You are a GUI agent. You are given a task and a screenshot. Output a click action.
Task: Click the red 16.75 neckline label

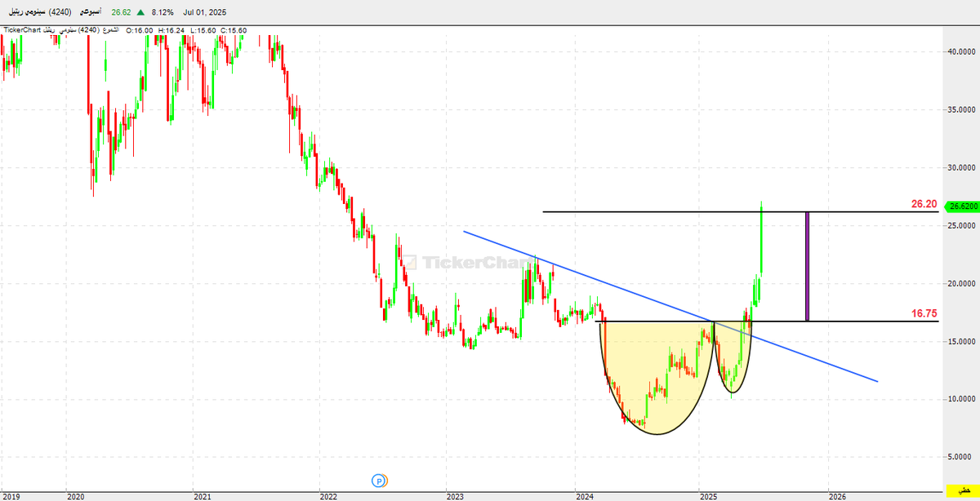(923, 313)
